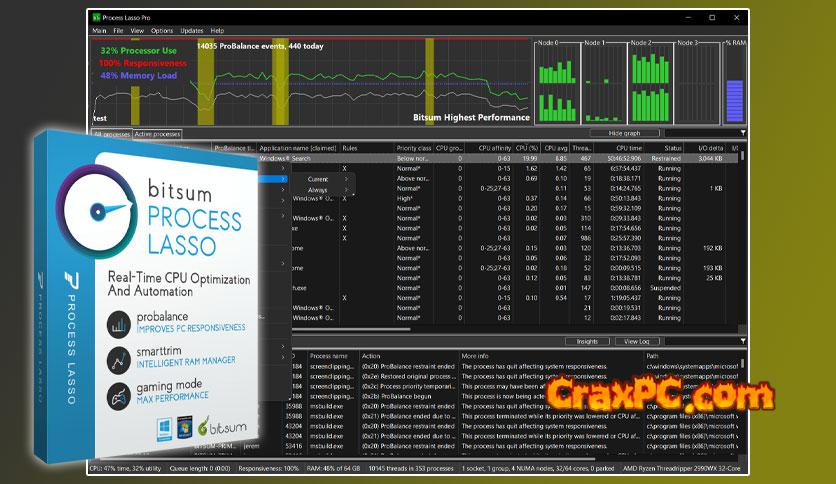Click the AMD Ryzen Threadripper status entry
Screen dimensions: 836x484
(x=682, y=469)
